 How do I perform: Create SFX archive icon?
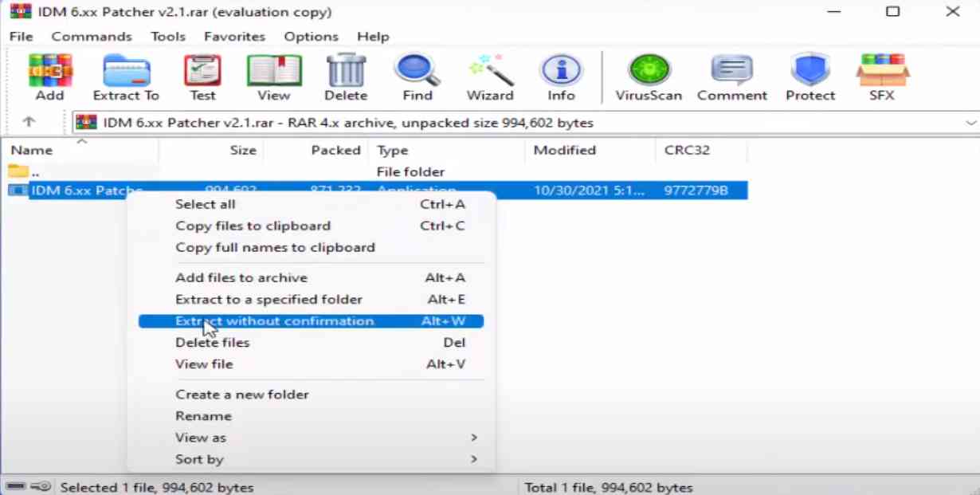(882, 78)
